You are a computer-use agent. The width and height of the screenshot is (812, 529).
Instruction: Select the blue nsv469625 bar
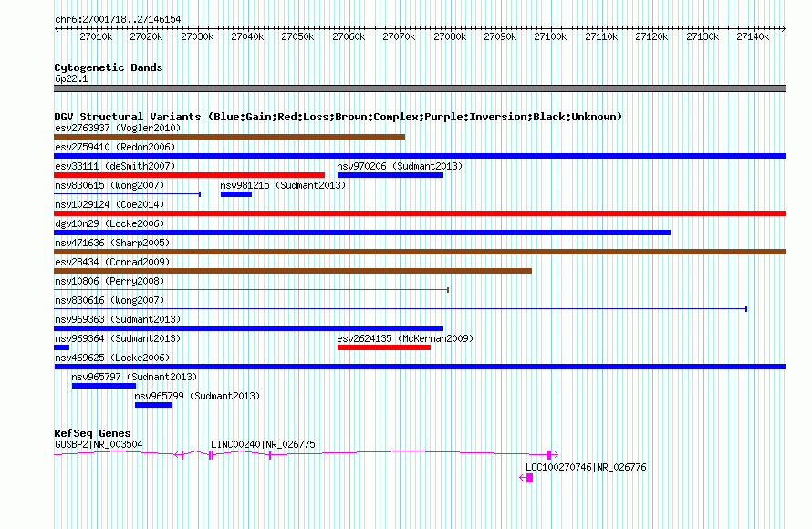click(420, 367)
